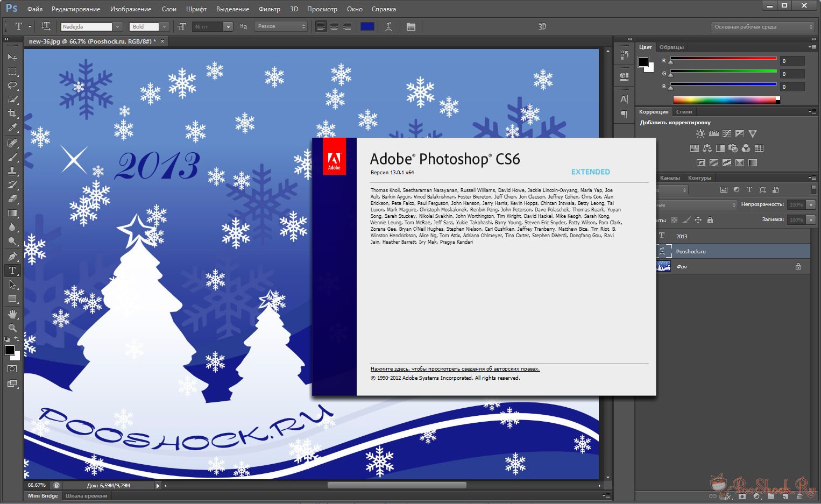Image resolution: width=821 pixels, height=504 pixels.
Task: Open the Заливка fill dropdown arrow
Action: click(811, 219)
